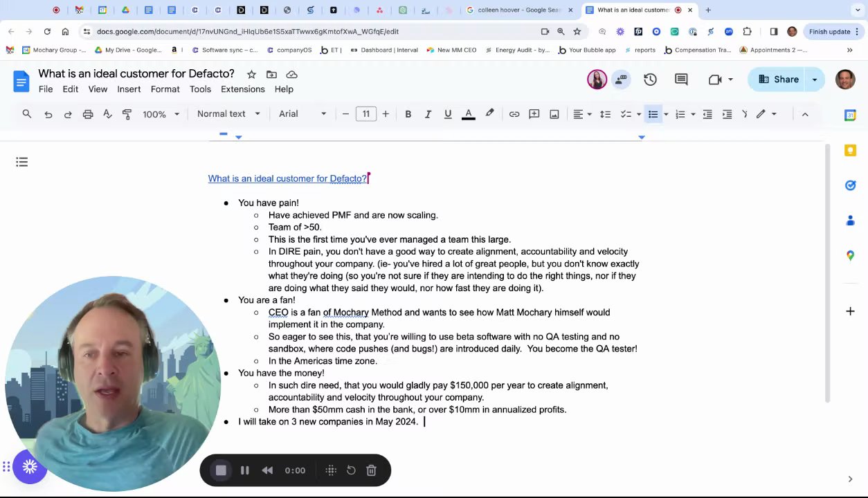Viewport: 868px width, 498px height.
Task: Run spelling and grammar check
Action: [107, 114]
